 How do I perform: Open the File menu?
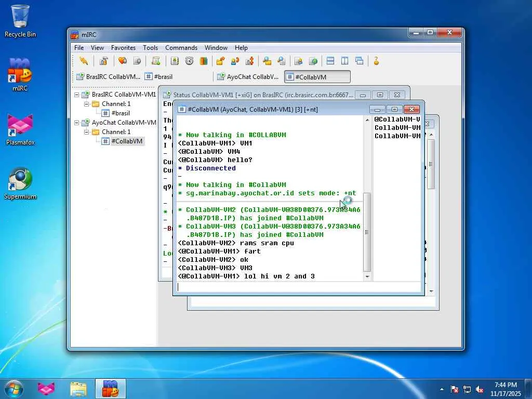[79, 48]
